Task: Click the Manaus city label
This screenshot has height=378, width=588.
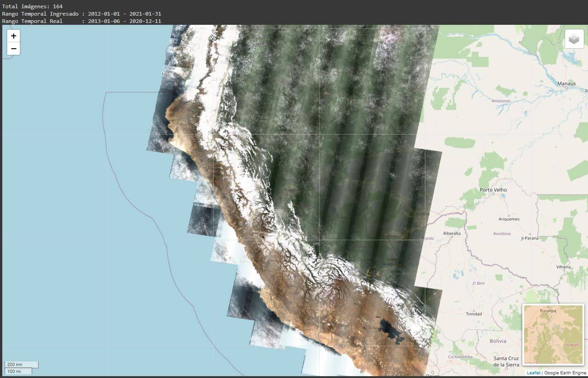Action: pyautogui.click(x=566, y=84)
